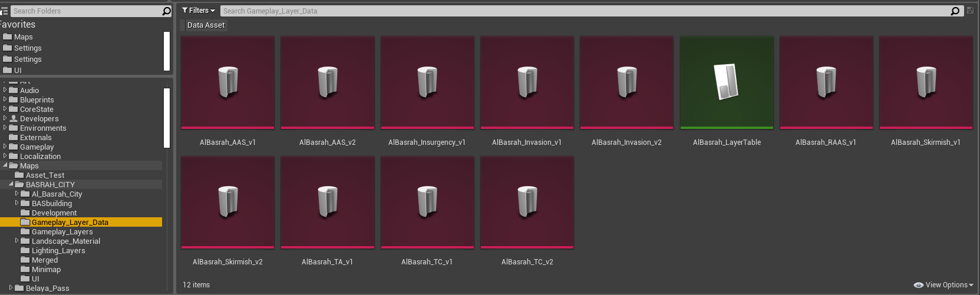This screenshot has width=980, height=295.
Task: Open the AlBasrah_LayerTable data table asset
Action: (727, 83)
